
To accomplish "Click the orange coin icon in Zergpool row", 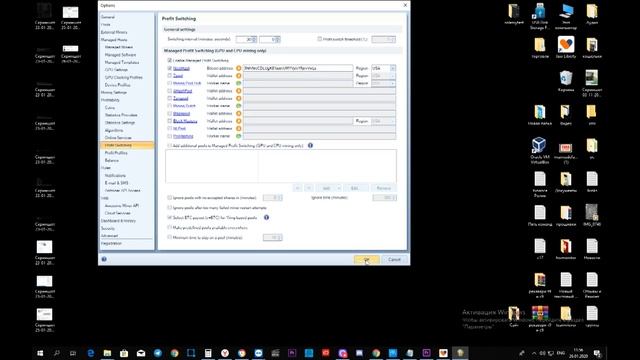I will [x=239, y=98].
